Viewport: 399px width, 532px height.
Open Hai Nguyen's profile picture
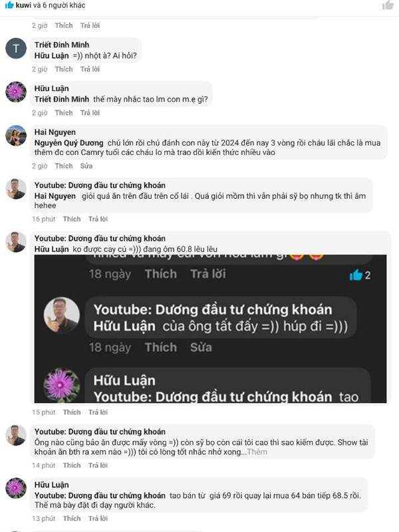point(16,136)
